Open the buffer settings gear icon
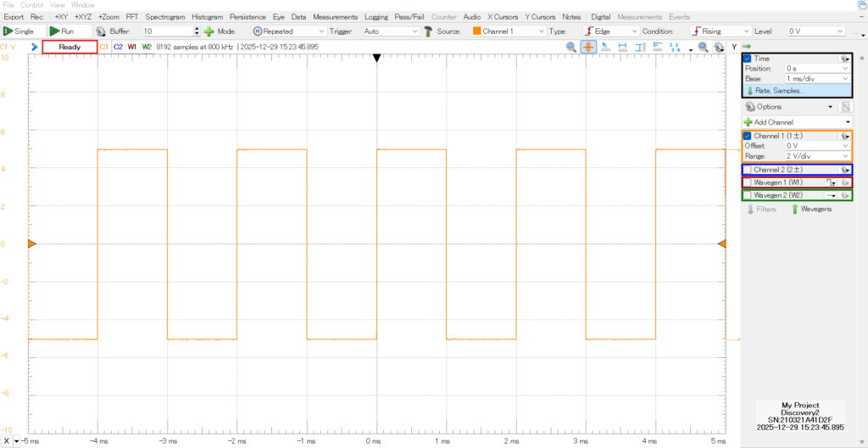Viewport: 868px width, 448px height. click(x=101, y=31)
